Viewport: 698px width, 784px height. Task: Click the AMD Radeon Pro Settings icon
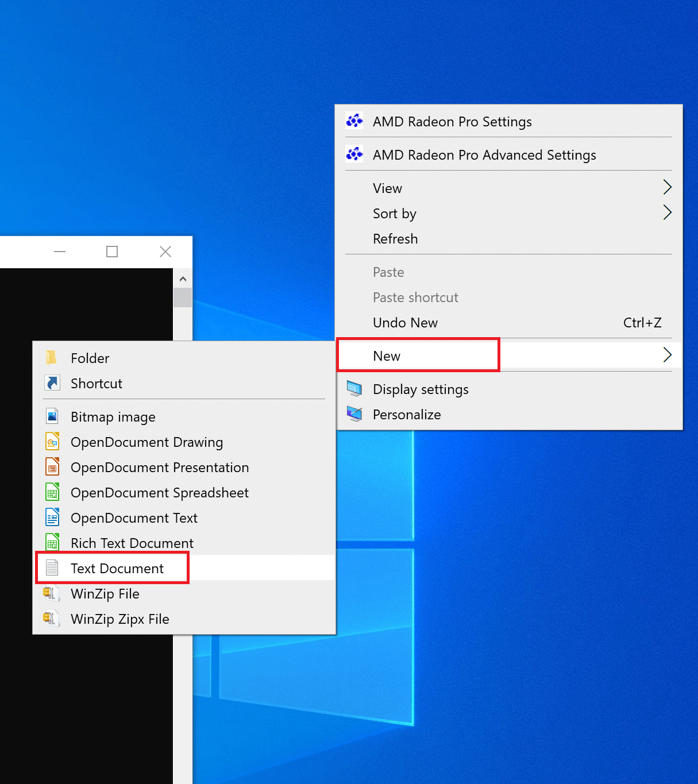354,121
